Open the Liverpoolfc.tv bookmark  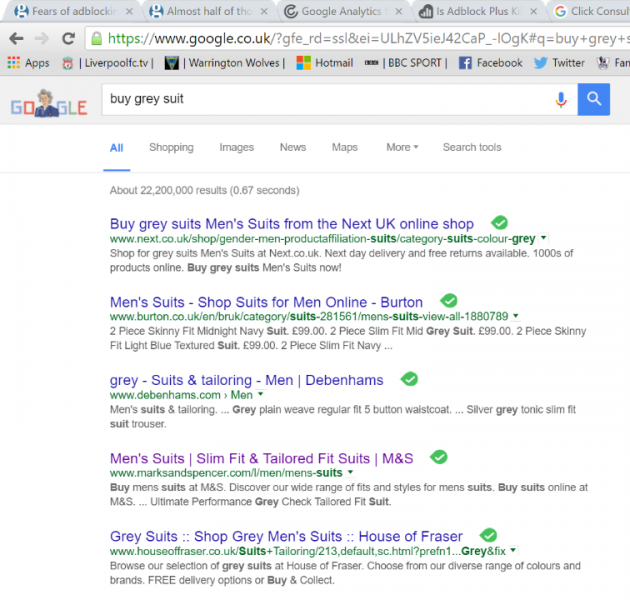(108, 63)
